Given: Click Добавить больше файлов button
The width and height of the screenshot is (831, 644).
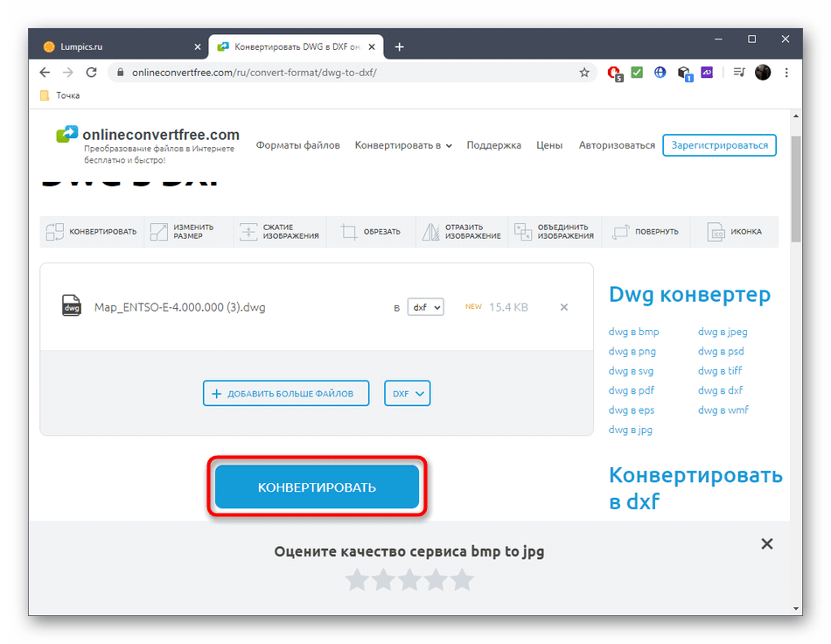Looking at the screenshot, I should (286, 393).
